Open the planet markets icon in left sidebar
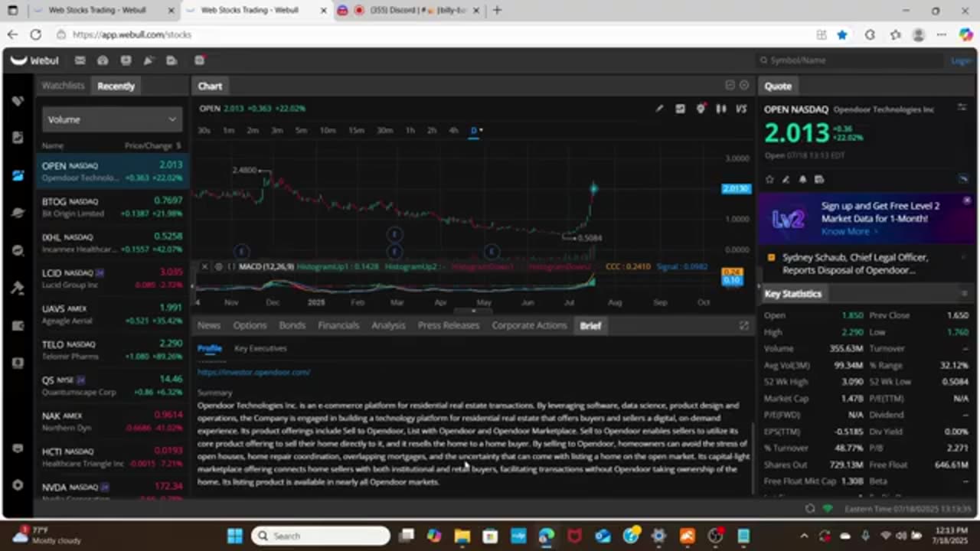 click(18, 213)
